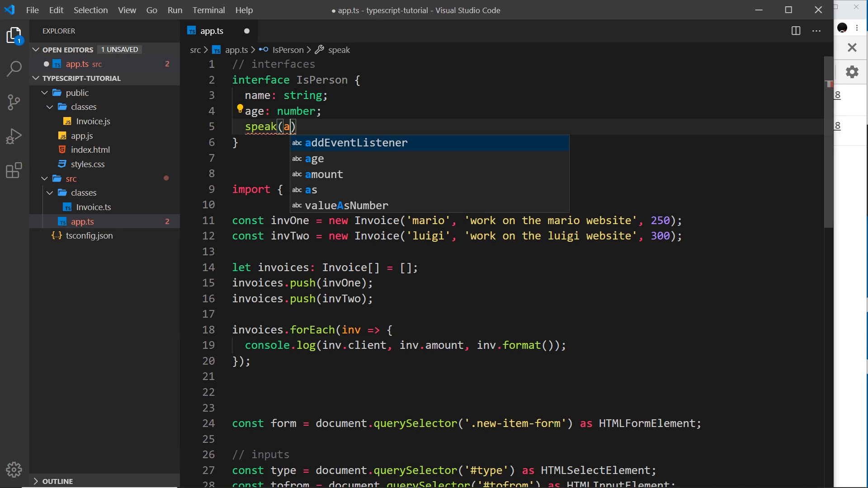868x488 pixels.
Task: Click speak in the breadcrumb
Action: [339, 50]
